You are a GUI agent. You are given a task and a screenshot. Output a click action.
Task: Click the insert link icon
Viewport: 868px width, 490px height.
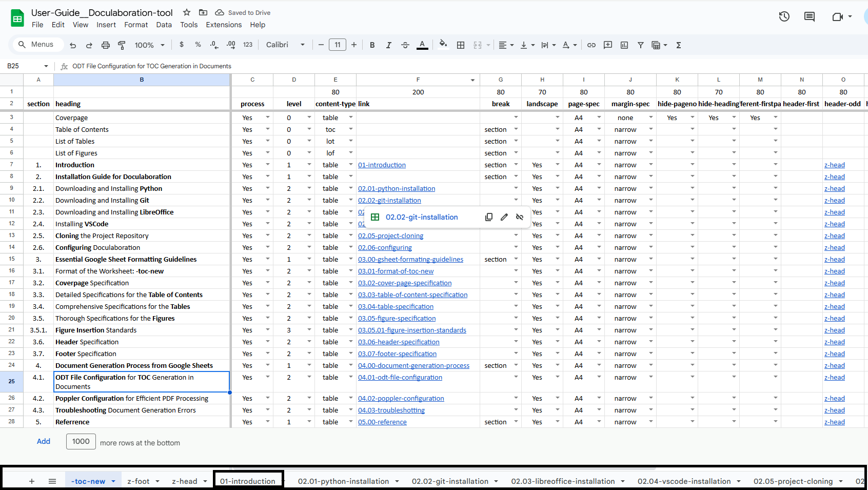coord(591,45)
